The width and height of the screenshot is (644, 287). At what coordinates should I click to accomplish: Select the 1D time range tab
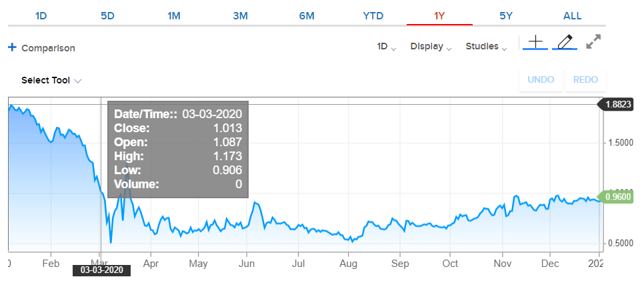pos(41,16)
